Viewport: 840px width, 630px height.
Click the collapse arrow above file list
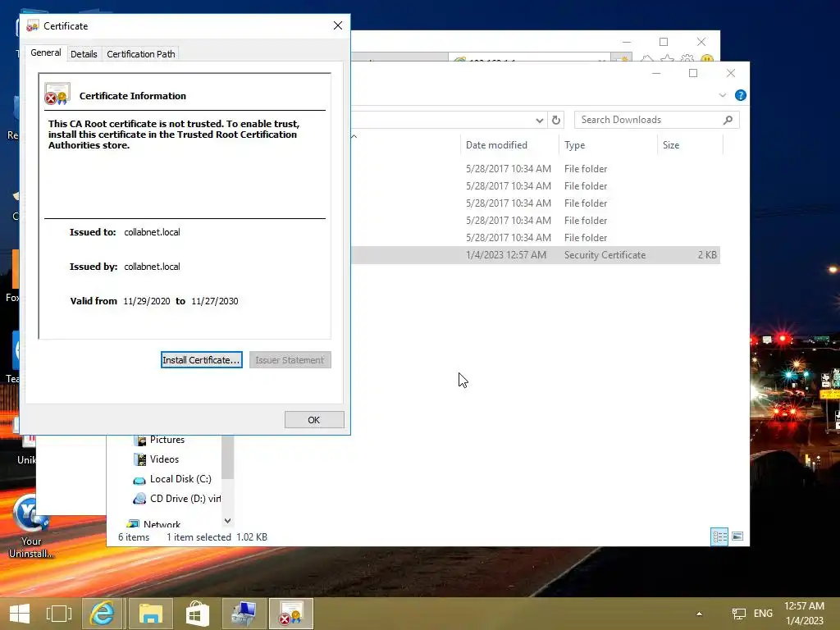(354, 137)
